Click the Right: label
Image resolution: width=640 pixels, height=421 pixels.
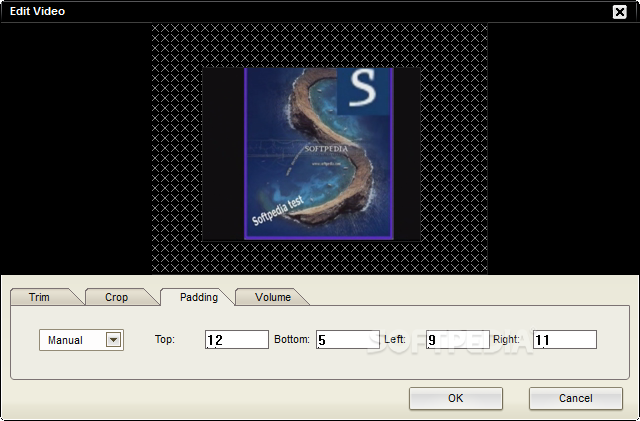506,339
